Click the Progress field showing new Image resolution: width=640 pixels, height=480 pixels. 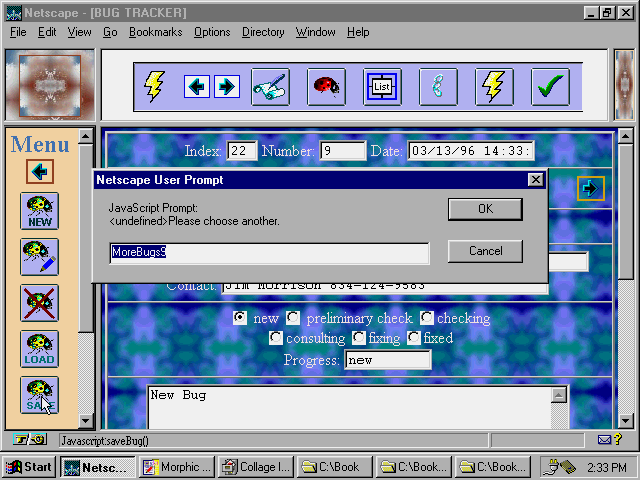[x=387, y=360]
